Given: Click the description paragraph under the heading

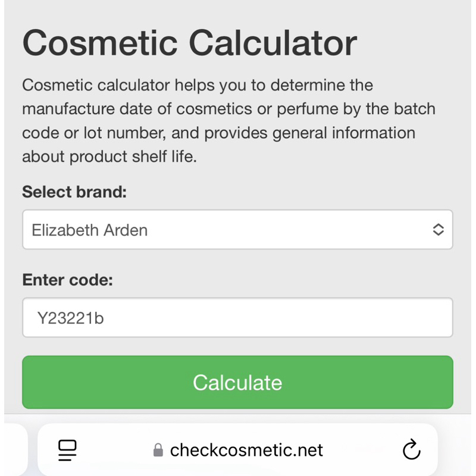Looking at the screenshot, I should [228, 121].
